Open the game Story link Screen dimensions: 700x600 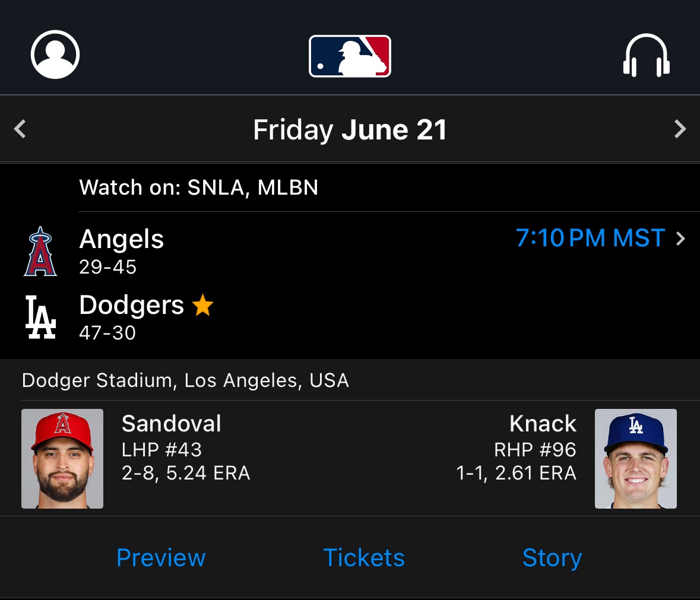[x=552, y=558]
